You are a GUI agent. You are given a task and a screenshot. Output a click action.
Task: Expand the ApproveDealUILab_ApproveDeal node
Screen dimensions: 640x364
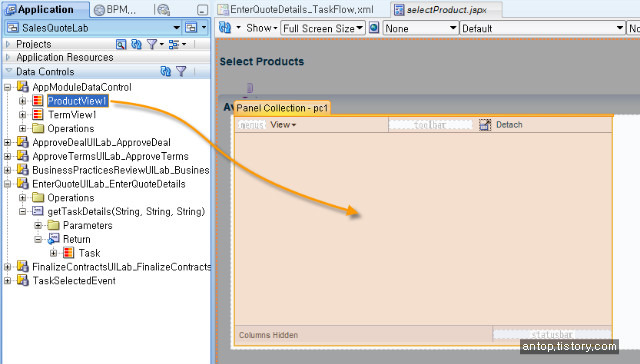(7, 142)
